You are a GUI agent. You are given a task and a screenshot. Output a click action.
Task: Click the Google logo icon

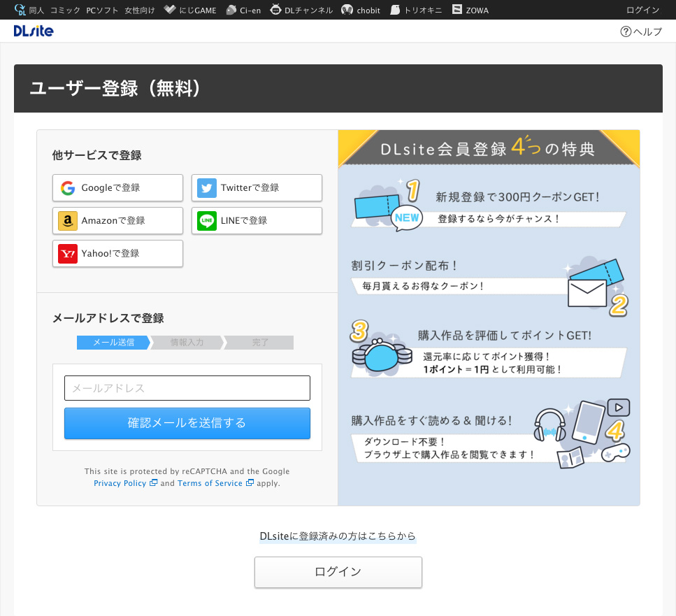[68, 188]
